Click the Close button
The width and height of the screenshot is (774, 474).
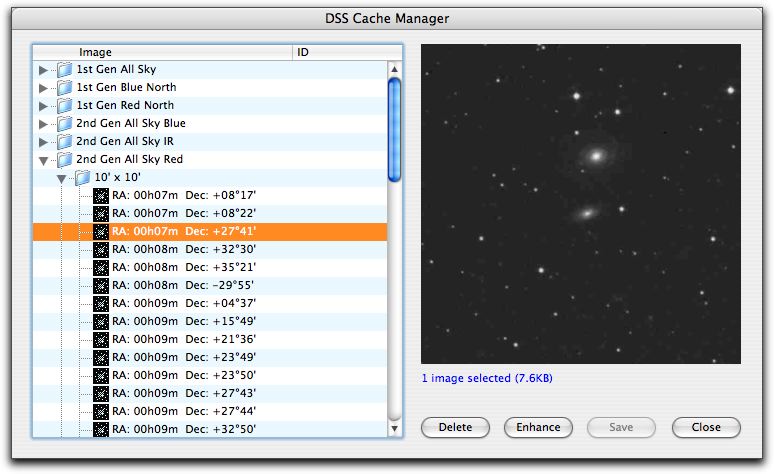[x=705, y=427]
